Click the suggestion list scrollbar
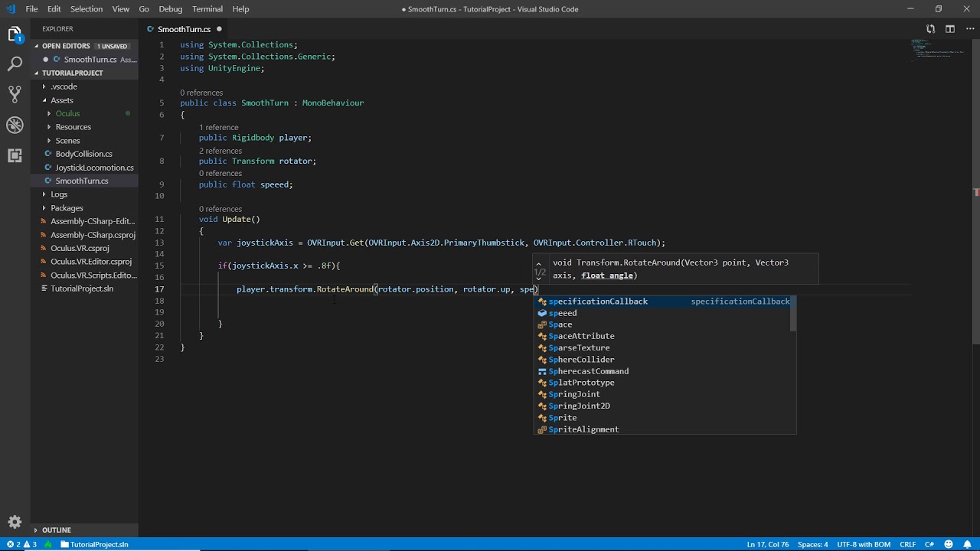The image size is (980, 551). (x=794, y=314)
